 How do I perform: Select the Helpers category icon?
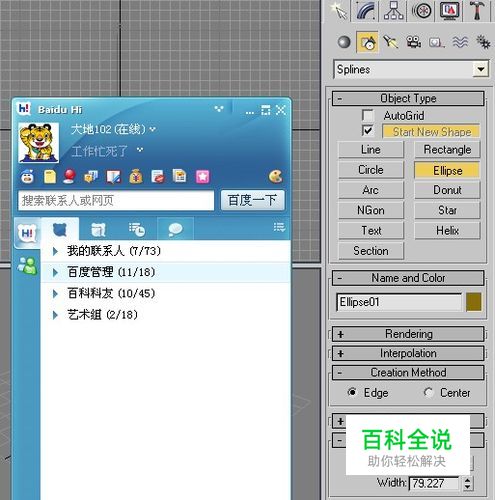pyautogui.click(x=436, y=42)
